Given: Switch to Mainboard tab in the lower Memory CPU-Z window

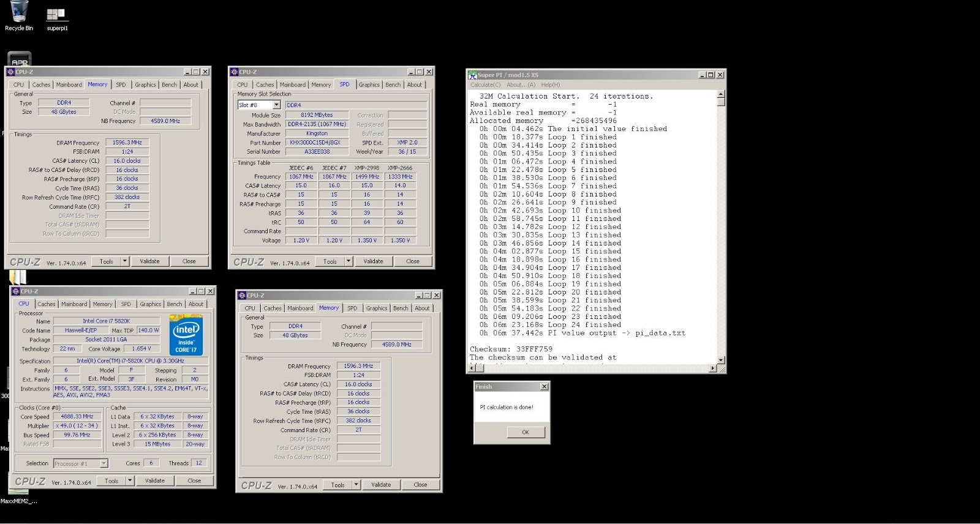Looking at the screenshot, I should (x=300, y=309).
